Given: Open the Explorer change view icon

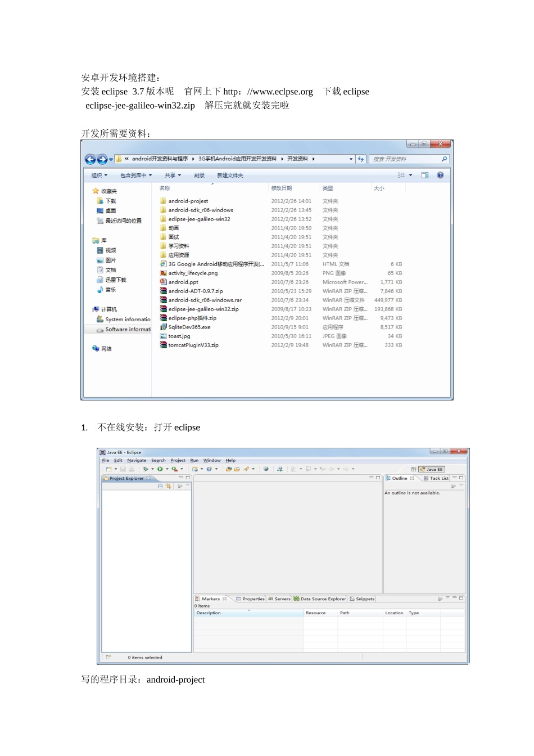Looking at the screenshot, I should tap(401, 175).
